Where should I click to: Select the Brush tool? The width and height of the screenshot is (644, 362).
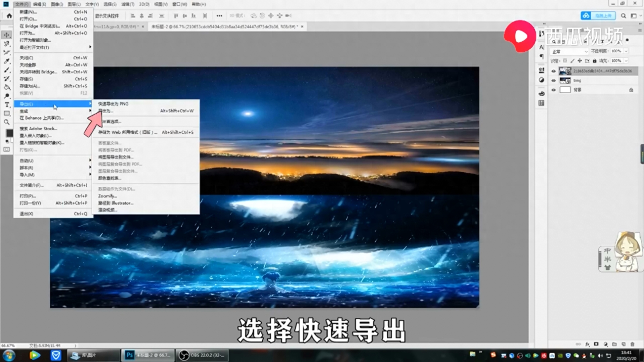point(7,70)
